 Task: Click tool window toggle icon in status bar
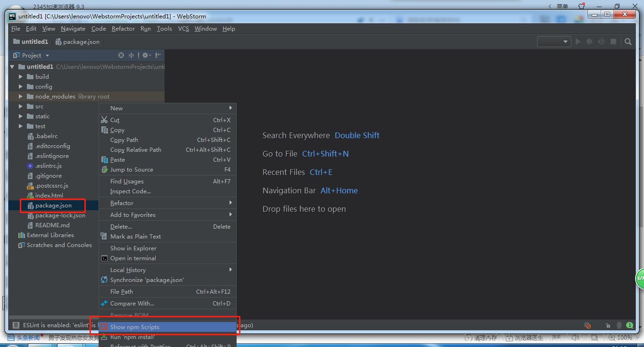click(x=16, y=325)
